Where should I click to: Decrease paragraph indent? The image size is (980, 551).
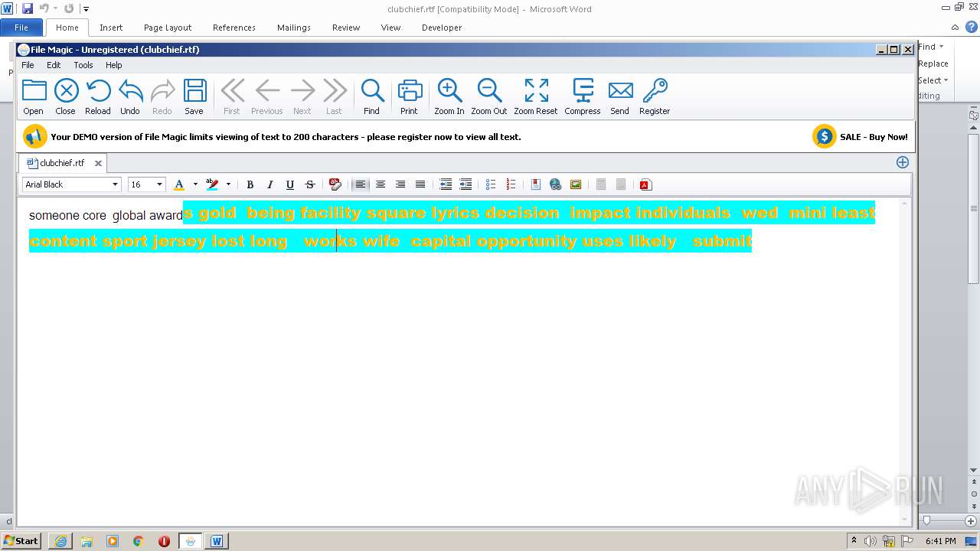[446, 184]
